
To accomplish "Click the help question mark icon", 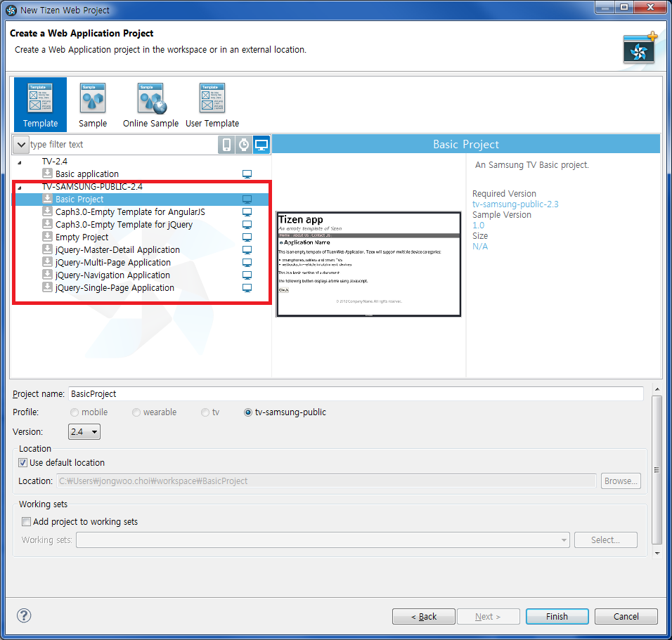I will [24, 615].
